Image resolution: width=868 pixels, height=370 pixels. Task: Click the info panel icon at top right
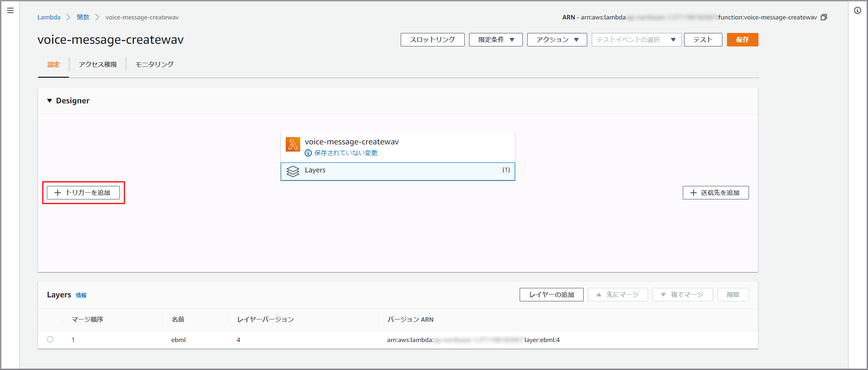pyautogui.click(x=858, y=10)
